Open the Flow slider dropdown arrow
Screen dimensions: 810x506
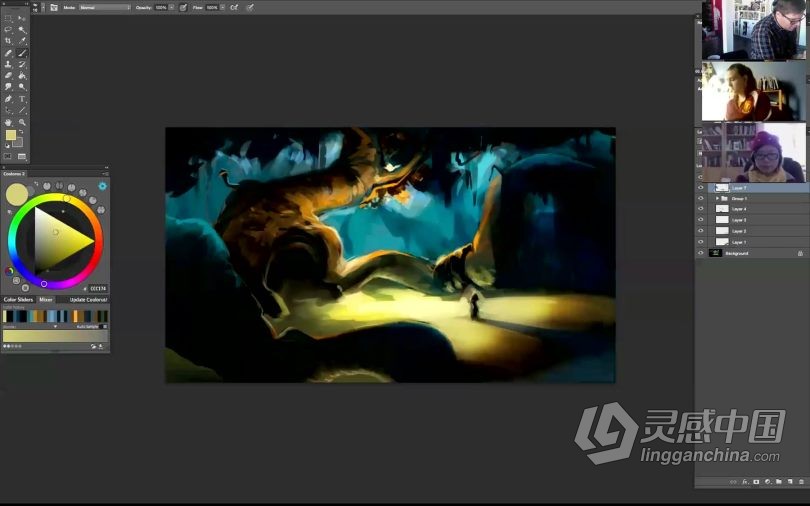click(223, 8)
